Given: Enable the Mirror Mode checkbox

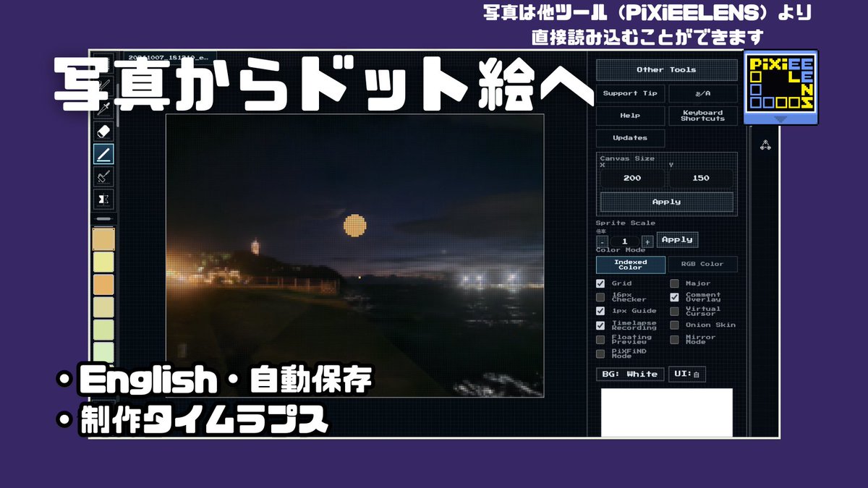Looking at the screenshot, I should coord(674,339).
